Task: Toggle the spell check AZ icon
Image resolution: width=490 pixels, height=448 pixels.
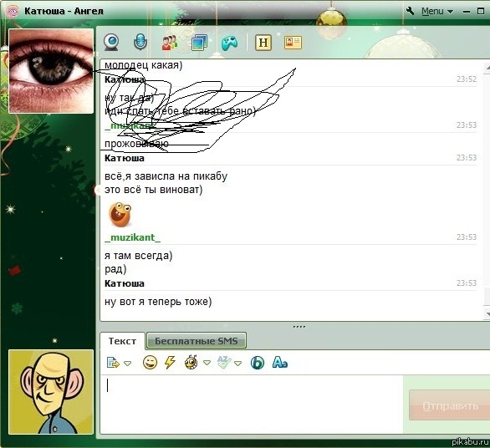Action: 224,363
